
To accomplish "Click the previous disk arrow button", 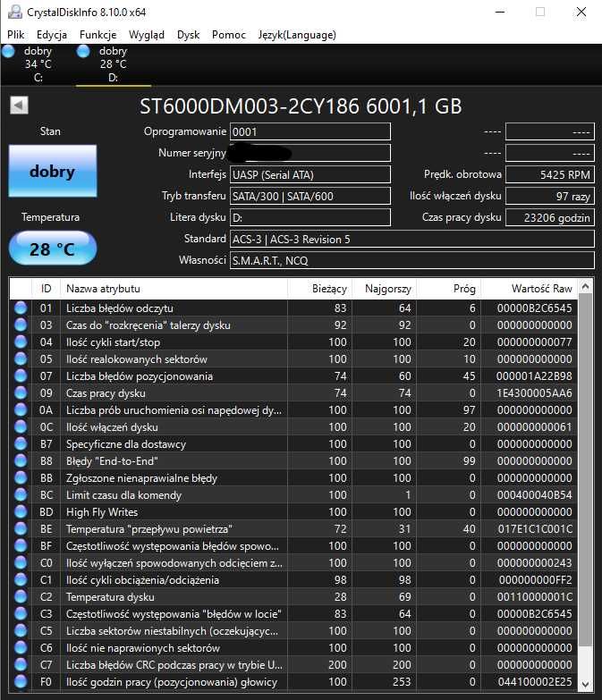I will (x=19, y=105).
